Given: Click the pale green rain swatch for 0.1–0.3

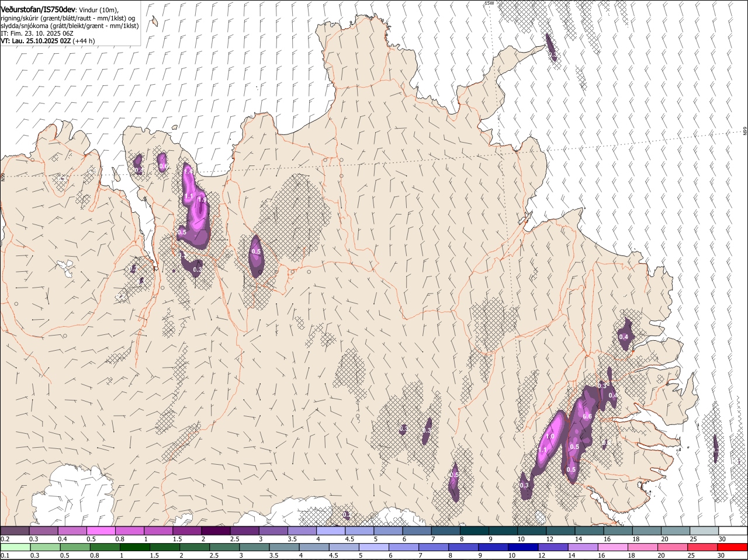Looking at the screenshot, I should 15,547.
